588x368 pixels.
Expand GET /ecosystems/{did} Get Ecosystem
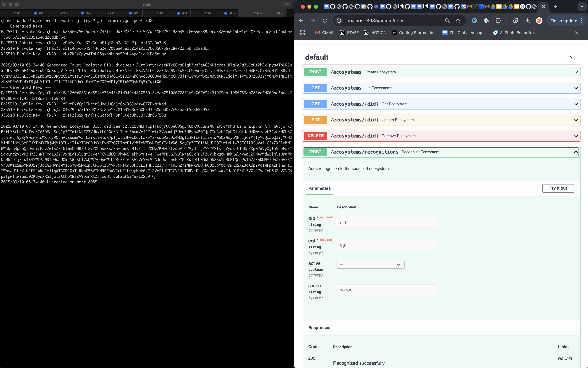point(441,104)
